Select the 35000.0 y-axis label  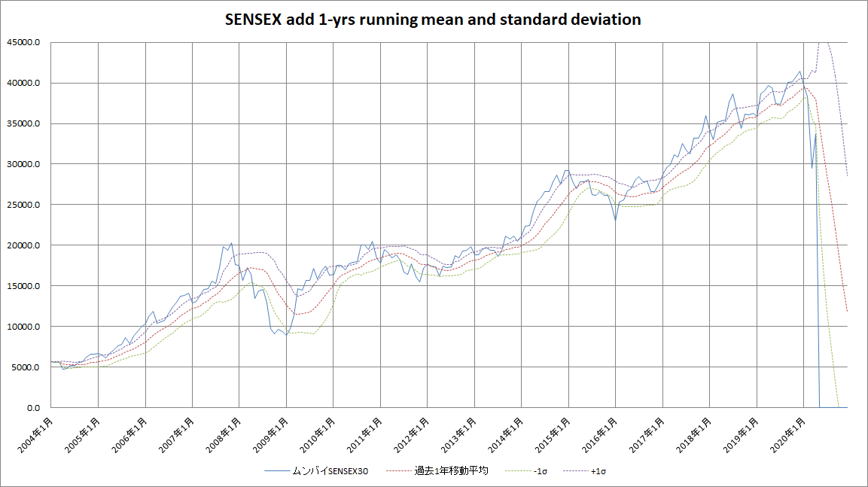tap(23, 123)
